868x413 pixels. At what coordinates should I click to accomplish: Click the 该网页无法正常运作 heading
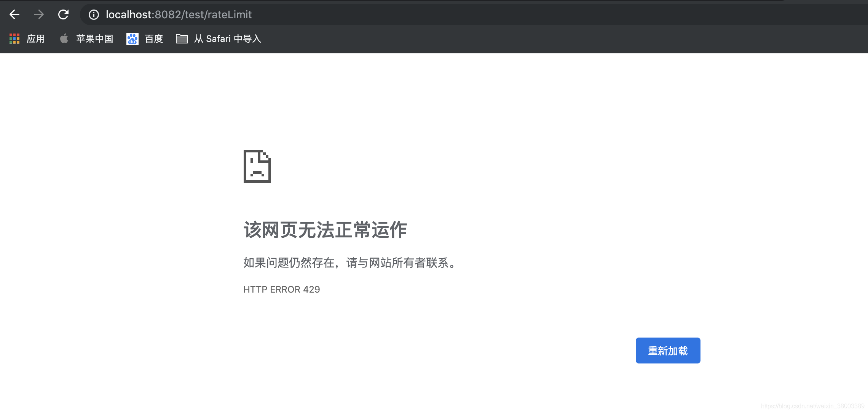[325, 230]
